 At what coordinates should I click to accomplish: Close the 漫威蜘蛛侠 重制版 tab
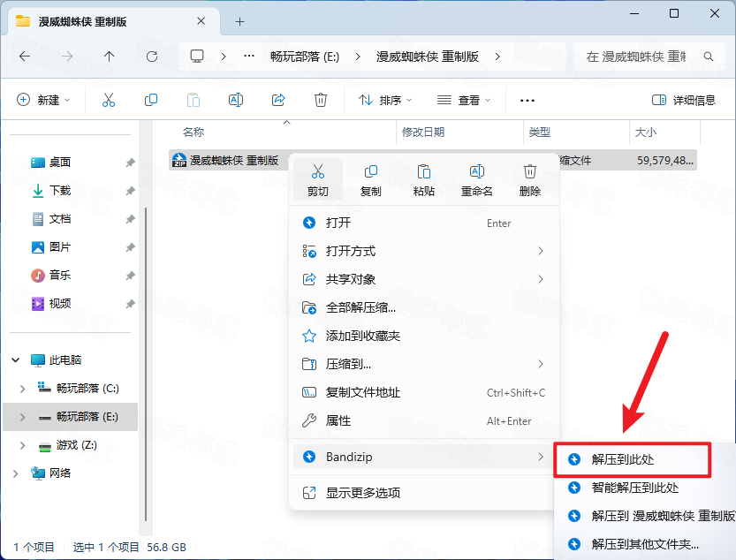(201, 21)
